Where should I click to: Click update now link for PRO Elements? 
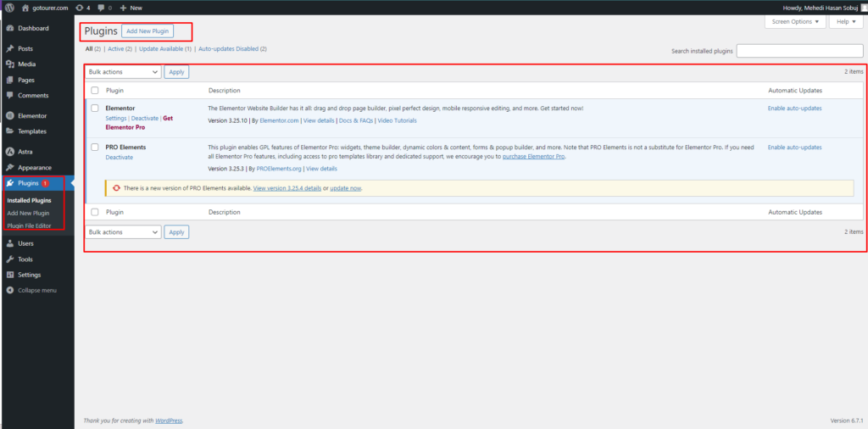coord(346,188)
